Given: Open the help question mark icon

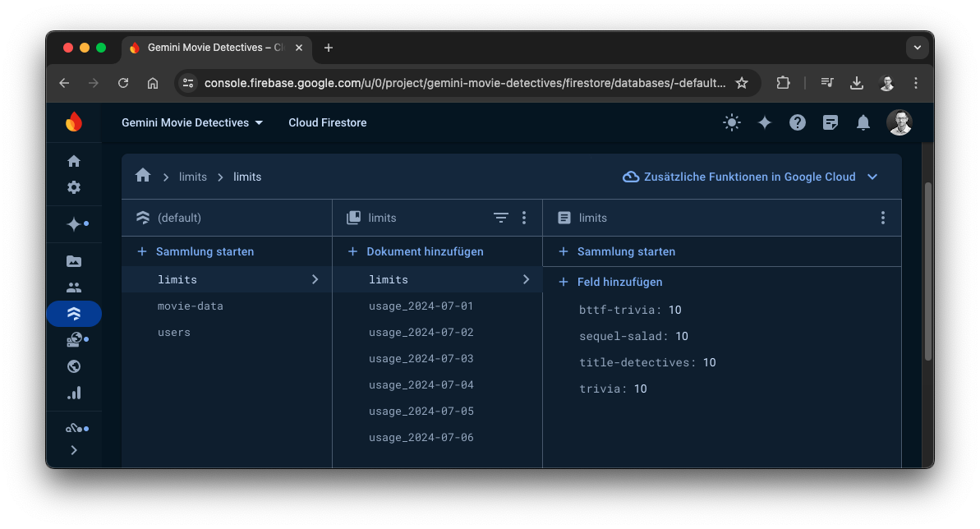Looking at the screenshot, I should point(798,122).
